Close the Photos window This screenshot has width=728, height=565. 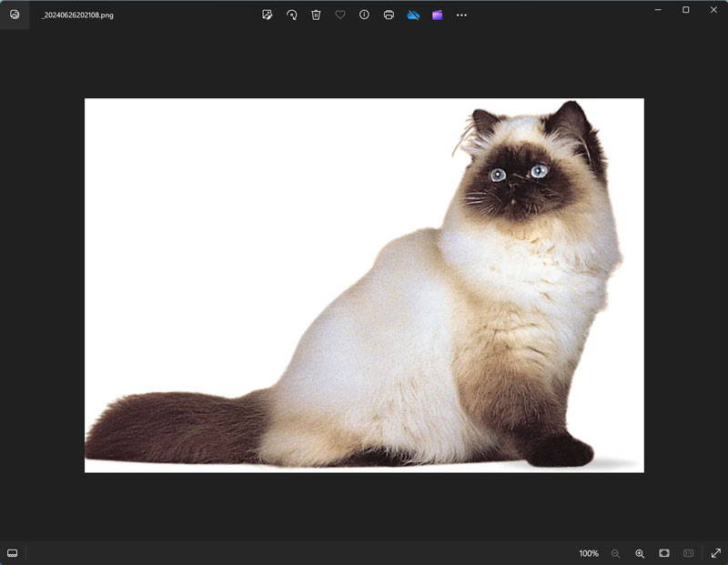tap(713, 10)
